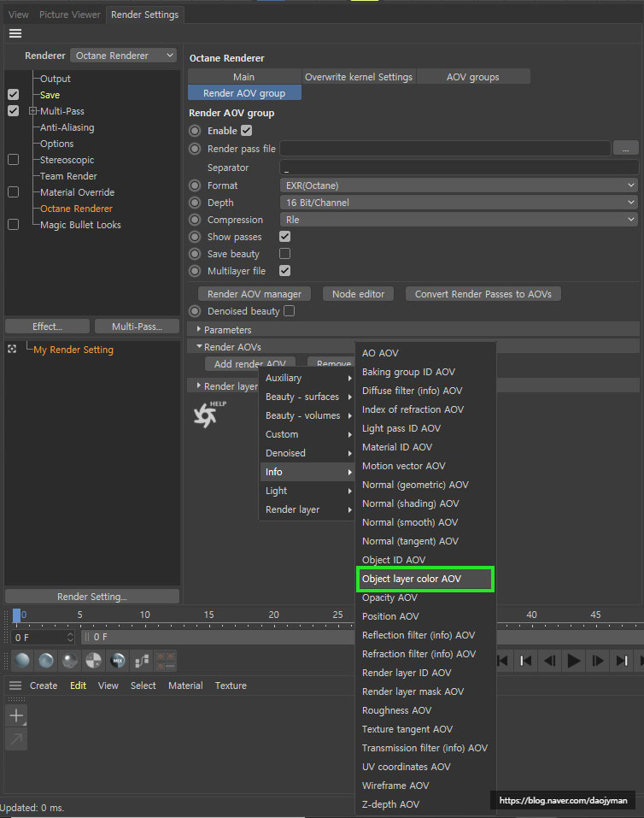Collapse the Render AOVs section
This screenshot has height=818, width=644.
pos(199,346)
